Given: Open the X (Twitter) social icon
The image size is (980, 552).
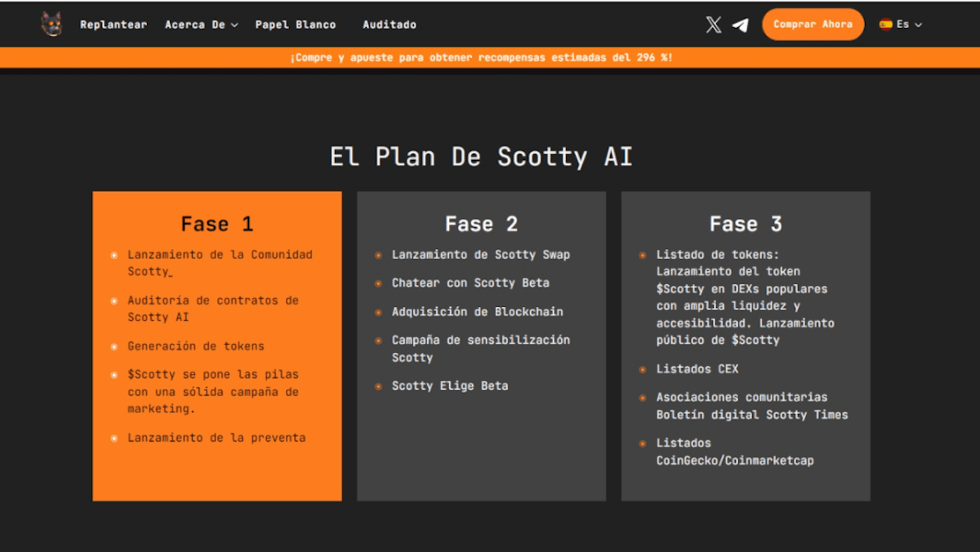Looking at the screenshot, I should point(714,24).
